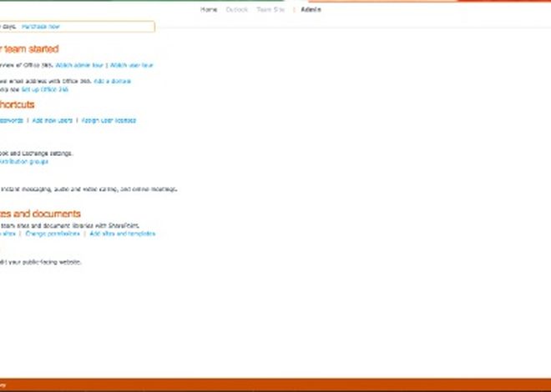Viewport: 551px width, 392px height.
Task: Click the Change permissions link
Action: tap(53, 234)
